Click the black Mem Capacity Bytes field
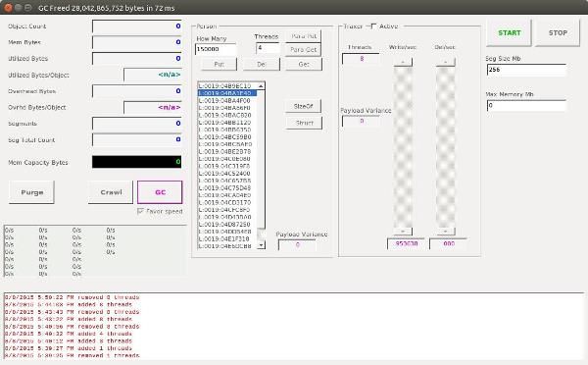This screenshot has width=588, height=365. pos(137,162)
